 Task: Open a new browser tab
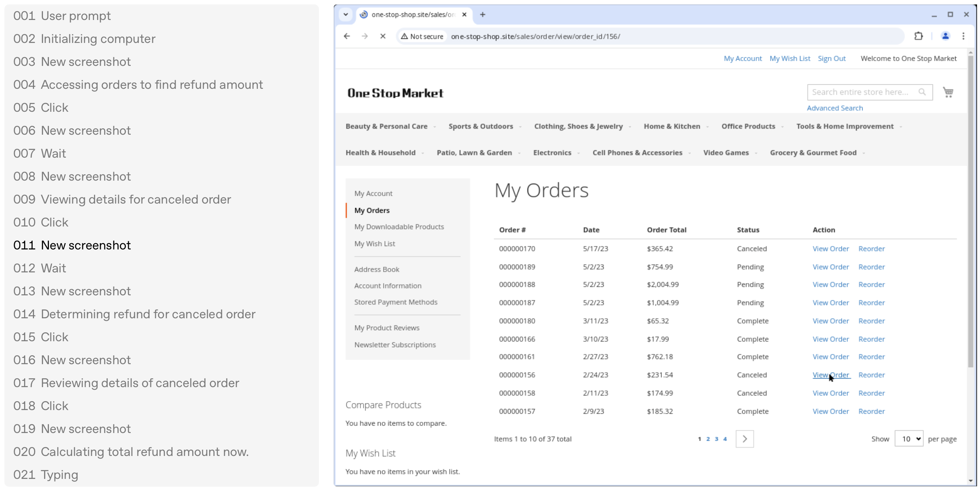pyautogui.click(x=482, y=14)
